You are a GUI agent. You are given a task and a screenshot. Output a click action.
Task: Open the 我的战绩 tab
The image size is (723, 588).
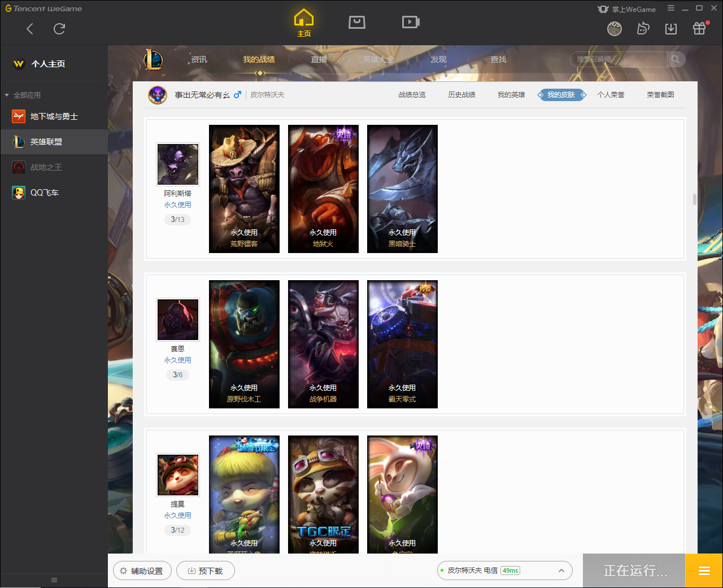pyautogui.click(x=259, y=59)
